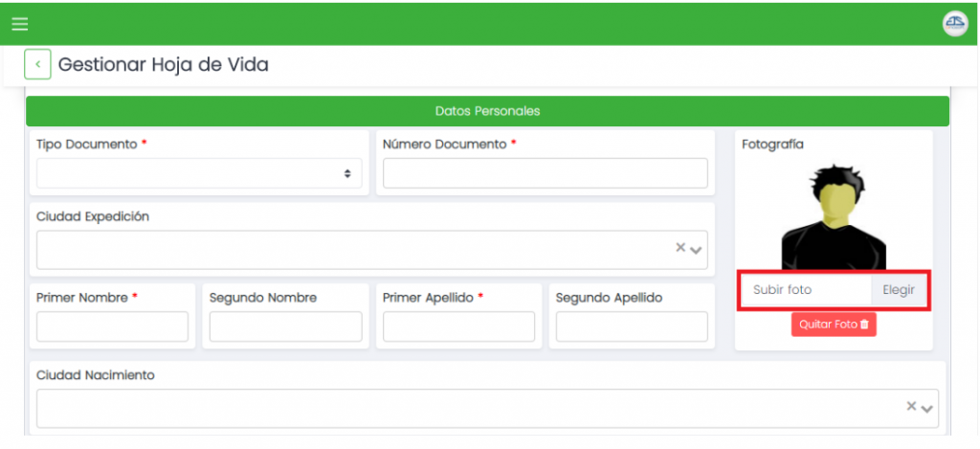Viewport: 980px width, 449px height.
Task: Open the hamburger menu icon
Action: pos(19,24)
